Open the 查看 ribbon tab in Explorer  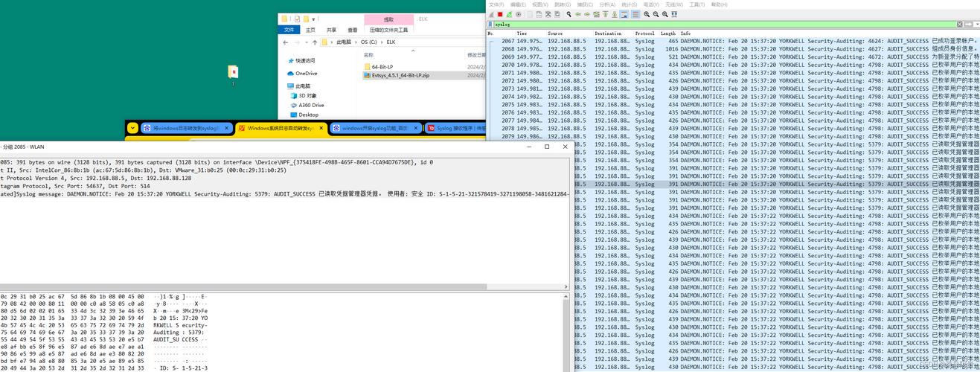[353, 30]
